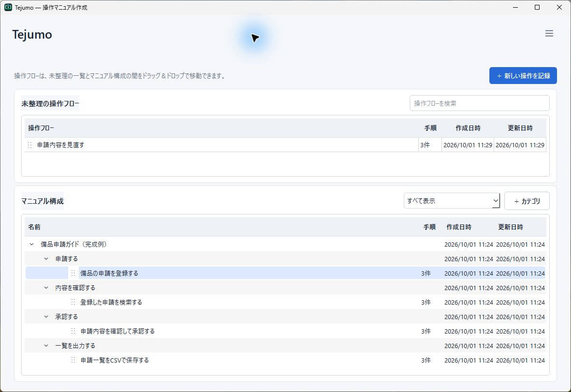571x392 pixels.
Task: Click the 一覧を出力する category label
Action: tap(75, 345)
